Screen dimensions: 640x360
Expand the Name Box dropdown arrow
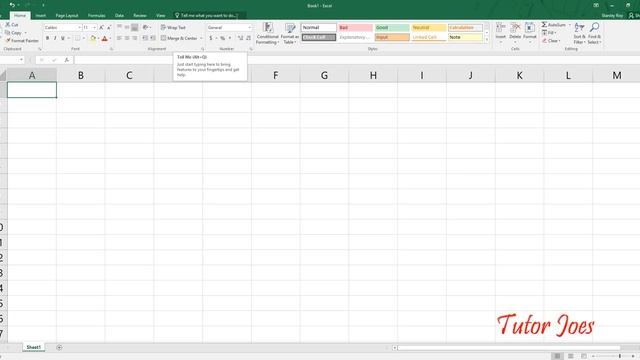point(21,60)
